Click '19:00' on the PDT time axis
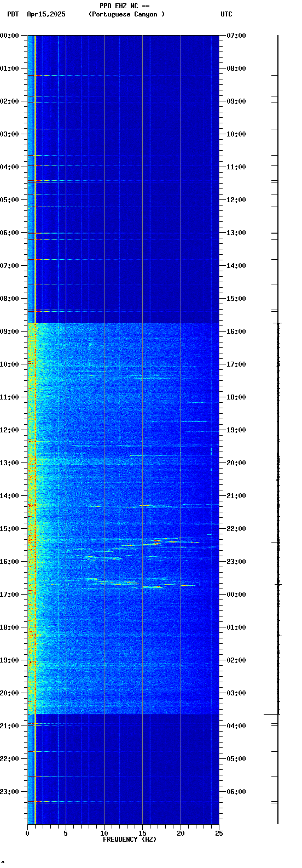Screen dimensions: 302x868 9,660
